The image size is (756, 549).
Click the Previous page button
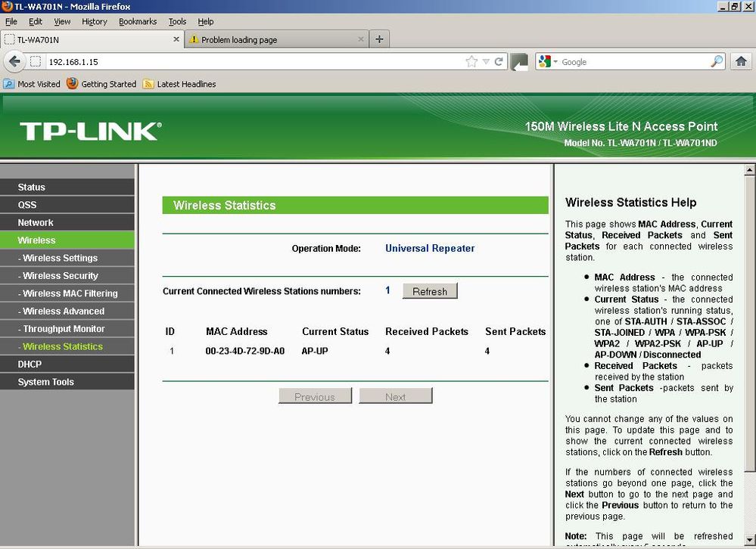[315, 395]
